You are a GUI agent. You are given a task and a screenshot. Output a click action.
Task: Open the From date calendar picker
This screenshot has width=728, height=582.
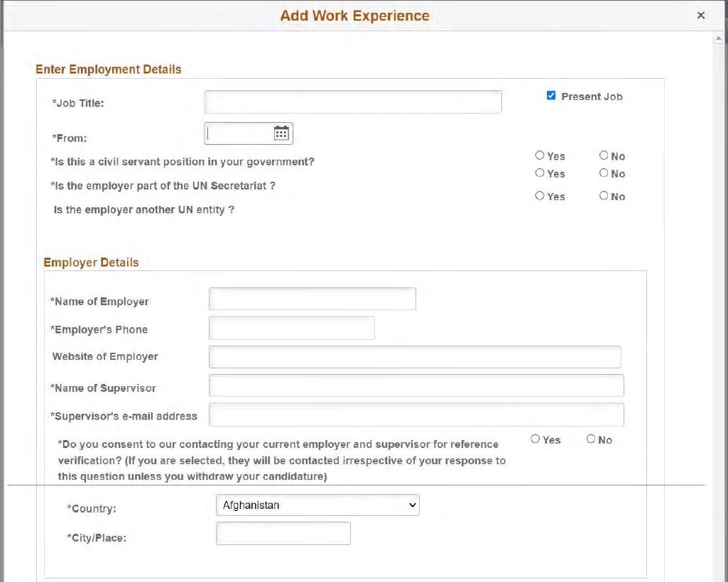pos(281,133)
